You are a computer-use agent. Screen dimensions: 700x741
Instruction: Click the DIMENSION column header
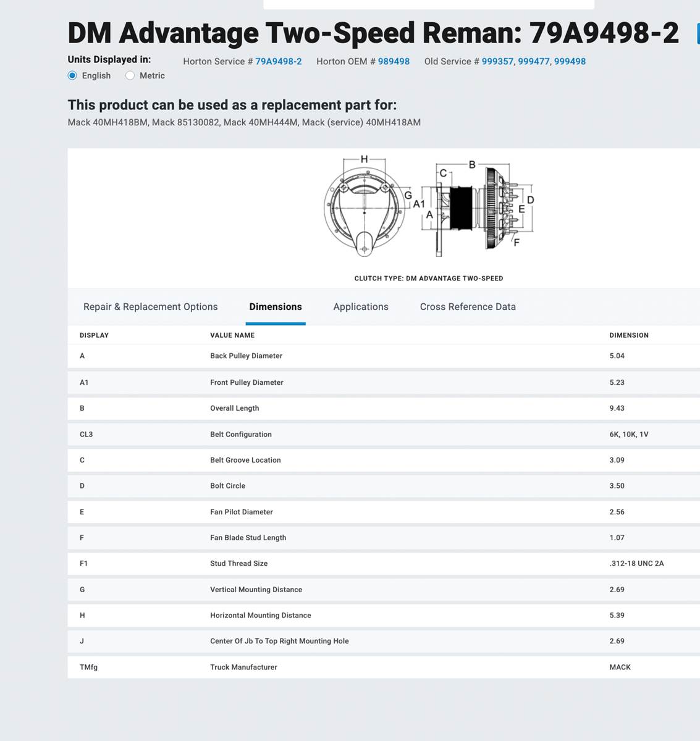(629, 335)
